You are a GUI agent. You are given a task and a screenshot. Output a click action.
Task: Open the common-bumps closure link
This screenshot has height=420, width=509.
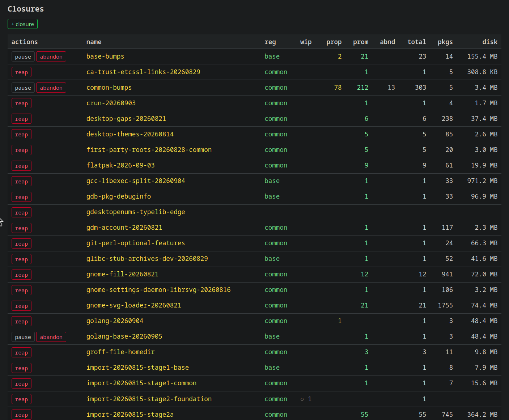pyautogui.click(x=109, y=88)
